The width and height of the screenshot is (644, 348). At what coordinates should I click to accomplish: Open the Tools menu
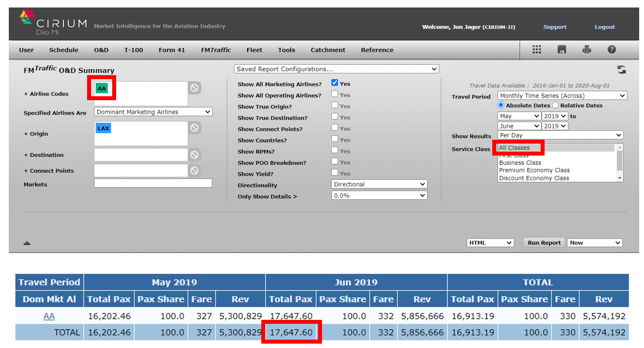click(287, 50)
